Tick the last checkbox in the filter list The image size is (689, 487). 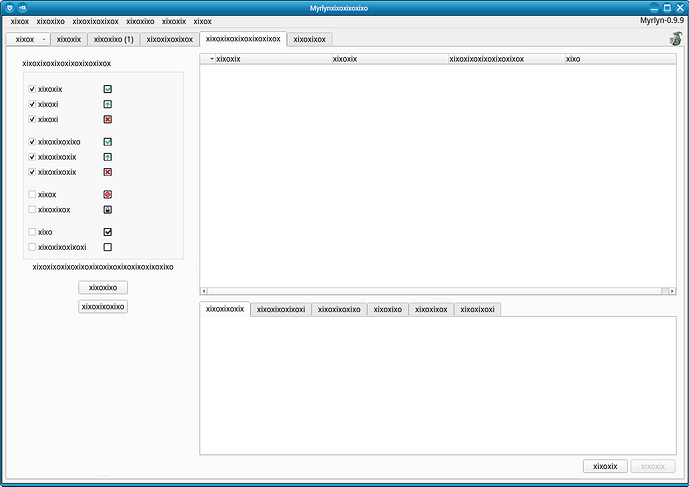[x=32, y=247]
